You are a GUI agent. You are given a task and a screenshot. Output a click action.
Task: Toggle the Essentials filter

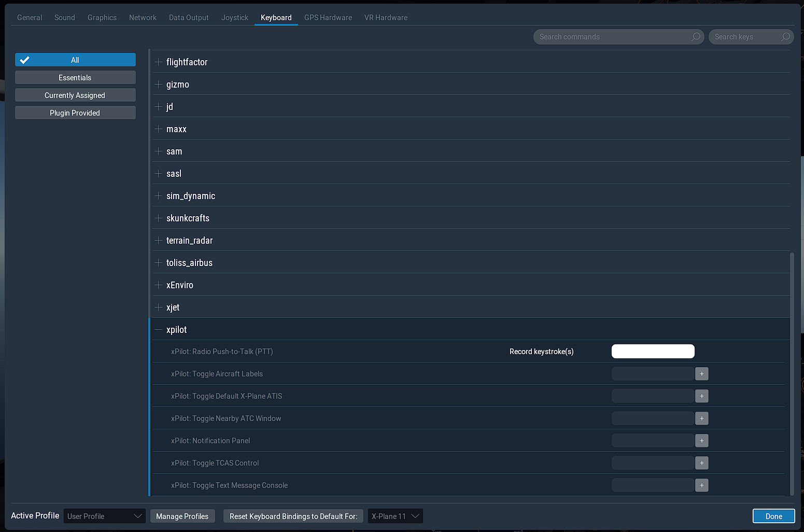point(75,77)
